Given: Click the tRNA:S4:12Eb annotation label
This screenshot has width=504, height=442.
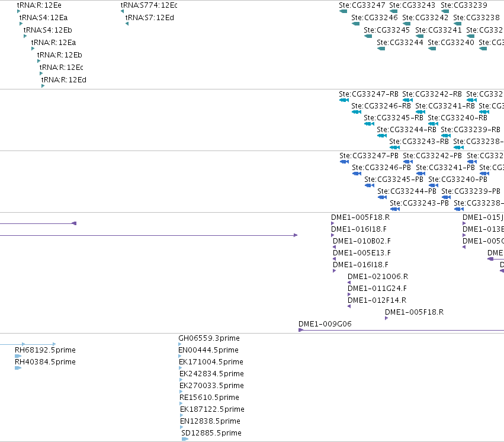Looking at the screenshot, I should click(47, 30).
